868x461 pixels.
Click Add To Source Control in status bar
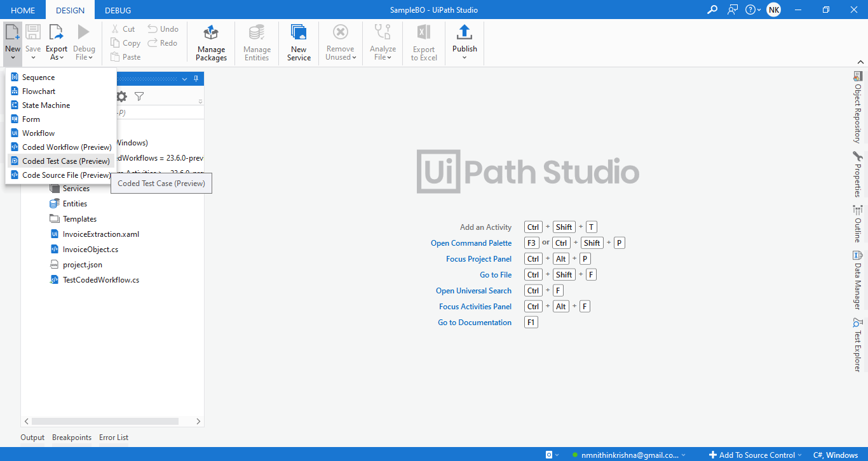click(756, 455)
